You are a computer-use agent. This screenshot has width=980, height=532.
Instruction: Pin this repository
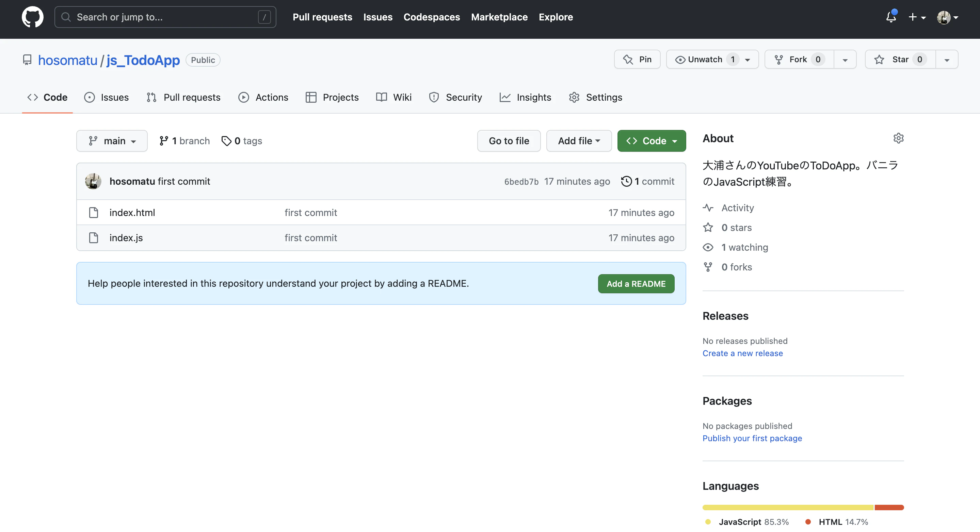pyautogui.click(x=637, y=59)
